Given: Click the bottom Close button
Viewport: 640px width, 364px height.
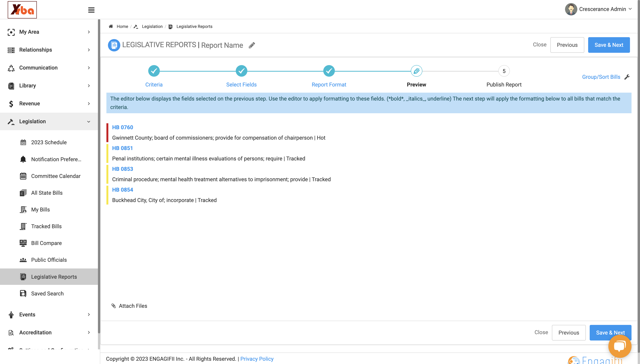Looking at the screenshot, I should pos(541,332).
